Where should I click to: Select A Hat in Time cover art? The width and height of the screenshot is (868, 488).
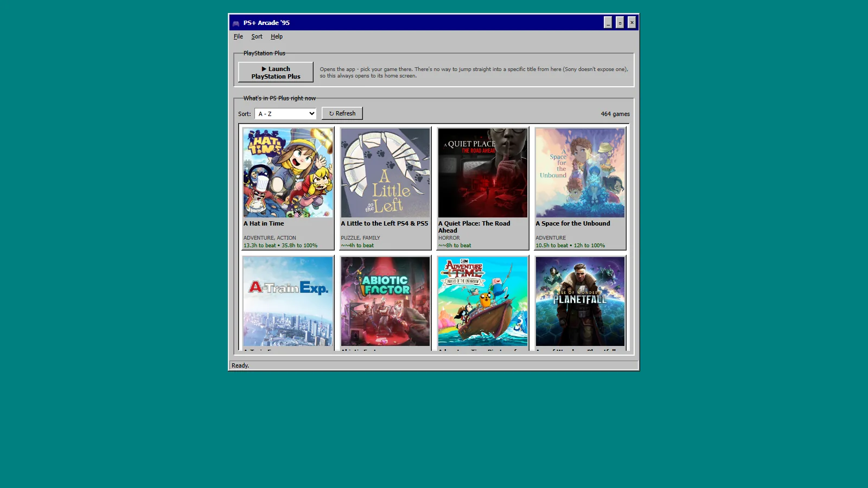[288, 173]
